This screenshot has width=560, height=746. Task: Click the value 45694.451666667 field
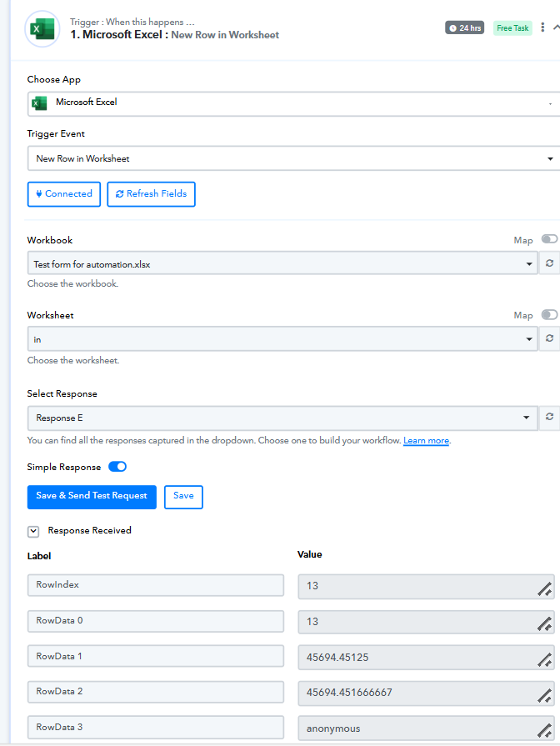pyautogui.click(x=426, y=693)
